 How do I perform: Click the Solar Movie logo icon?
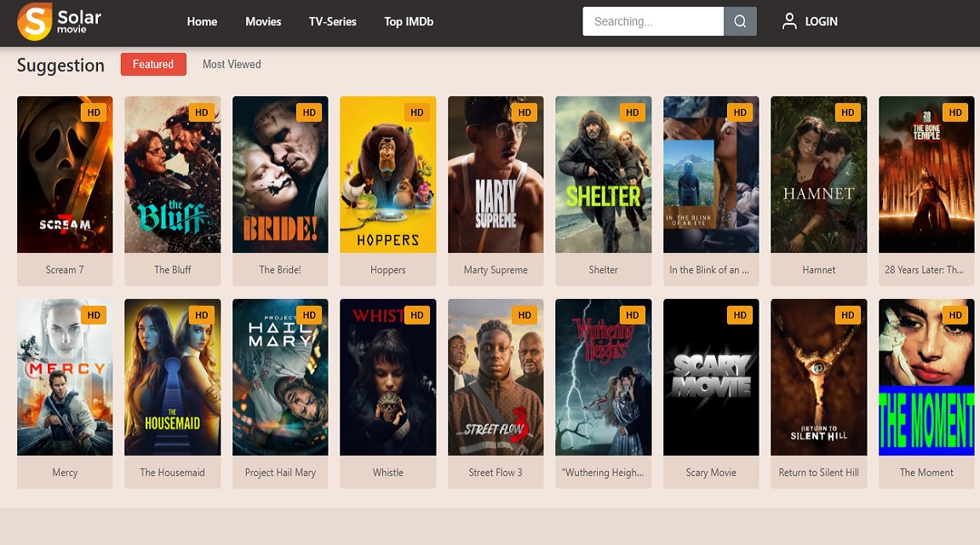[x=34, y=21]
